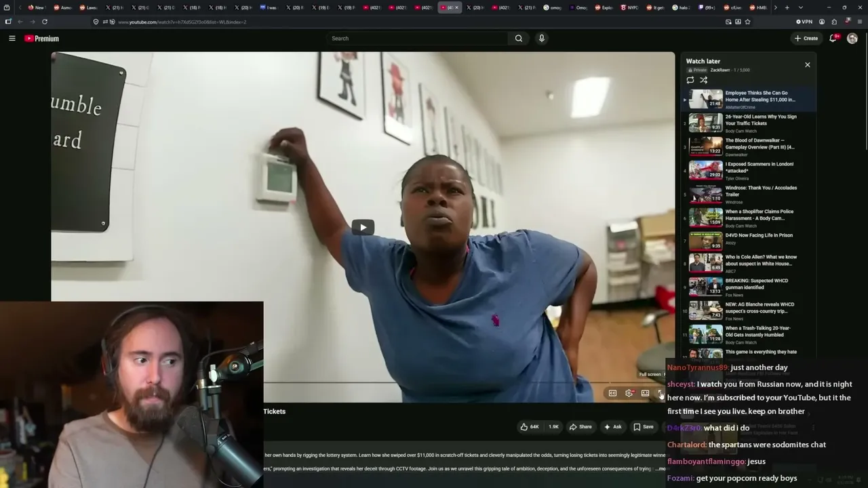
Task: Dislike the video showing 1.9K
Action: (x=553, y=427)
